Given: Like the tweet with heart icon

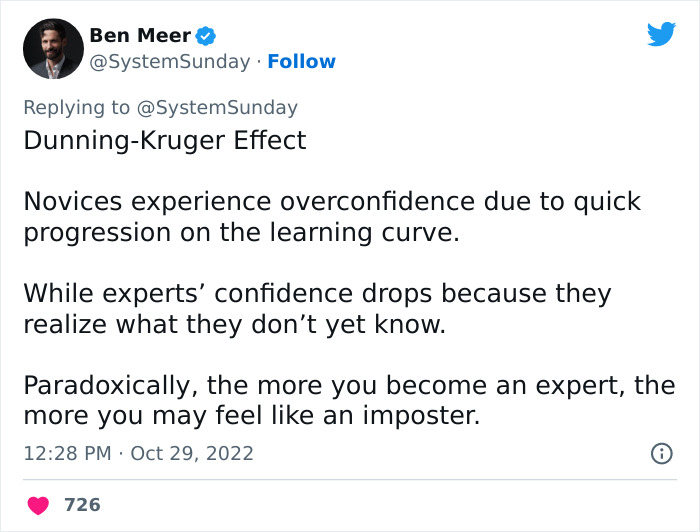Looking at the screenshot, I should (x=39, y=505).
